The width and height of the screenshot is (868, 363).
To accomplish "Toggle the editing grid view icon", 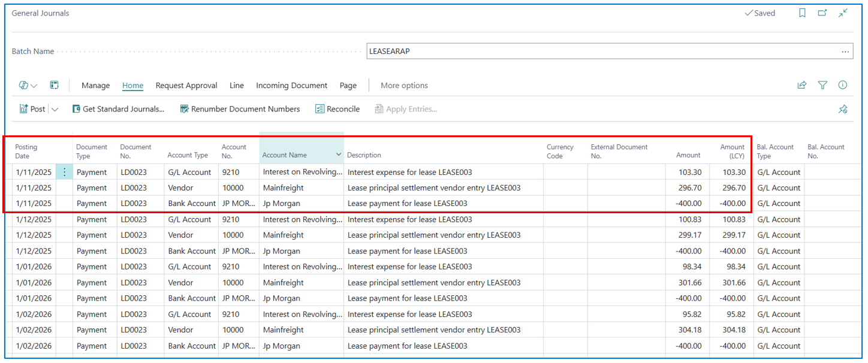I will [x=54, y=86].
